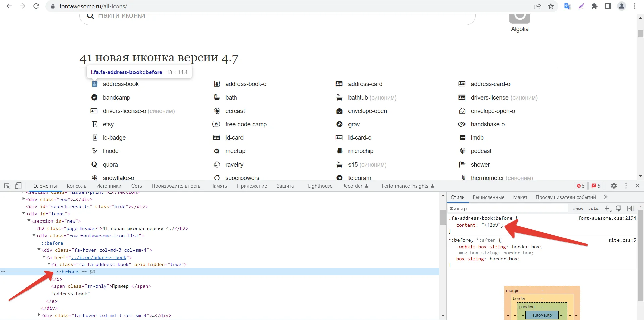This screenshot has width=644, height=320.
Task: Show more Styles pane tabs with chevron
Action: point(606,197)
